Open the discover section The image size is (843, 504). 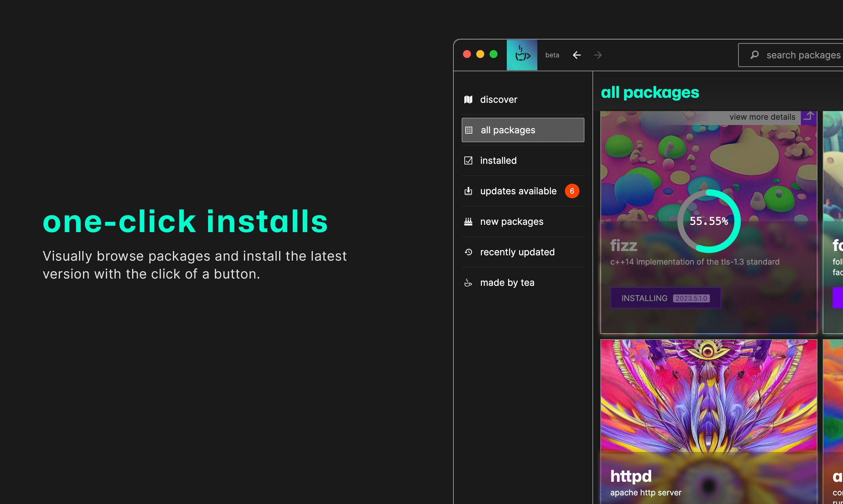[x=523, y=99]
